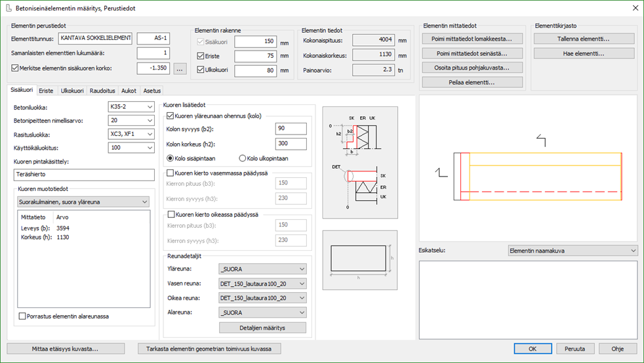Enable Eriste layer checkbox
Image resolution: width=644 pixels, height=363 pixels.
point(201,56)
